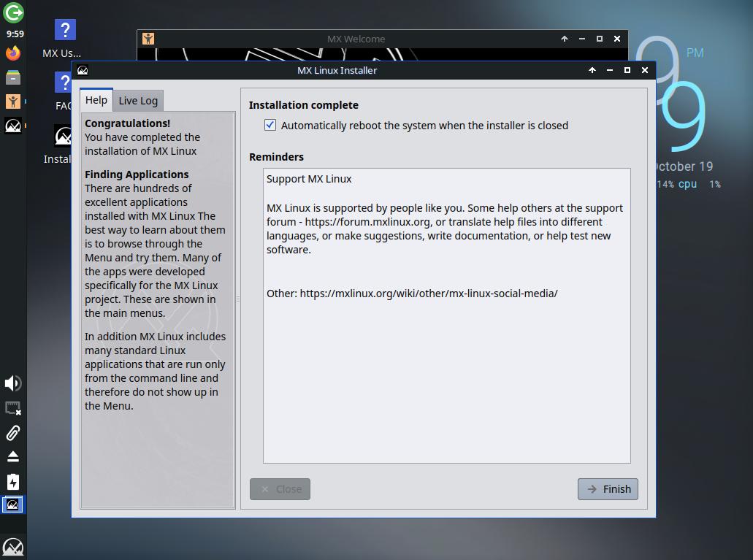
Task: Select the Help tab
Action: coord(96,100)
